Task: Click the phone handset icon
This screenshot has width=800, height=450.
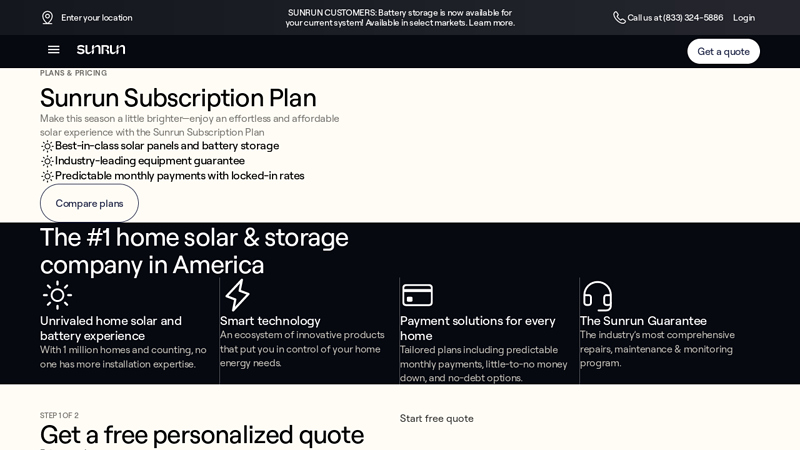Action: (x=619, y=17)
